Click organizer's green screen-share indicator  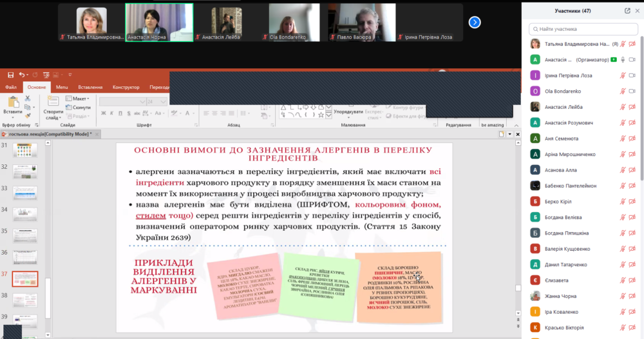(613, 60)
